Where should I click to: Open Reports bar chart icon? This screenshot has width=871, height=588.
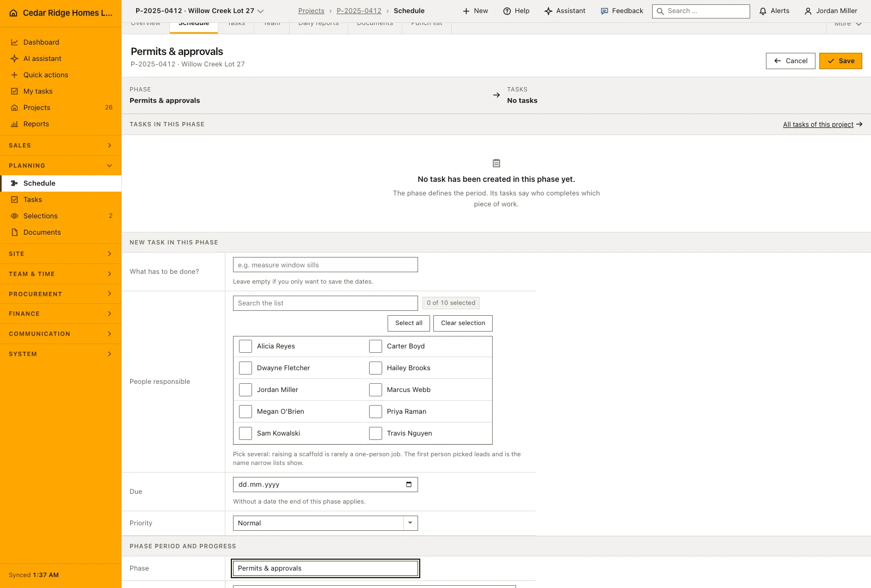click(x=15, y=124)
